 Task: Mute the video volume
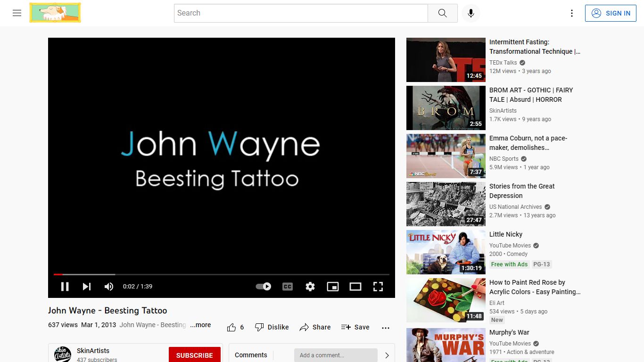click(x=109, y=287)
